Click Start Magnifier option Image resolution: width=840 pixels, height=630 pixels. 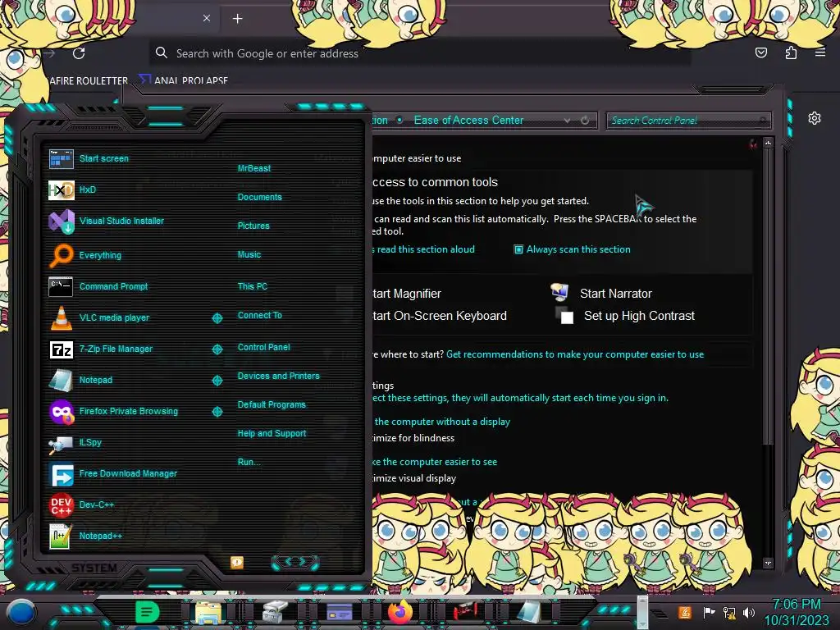click(407, 294)
